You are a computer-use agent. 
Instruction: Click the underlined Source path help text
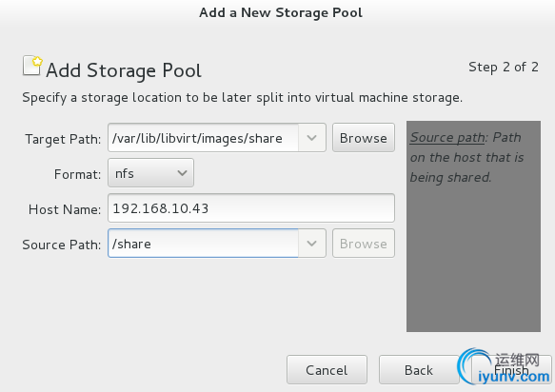(x=447, y=137)
